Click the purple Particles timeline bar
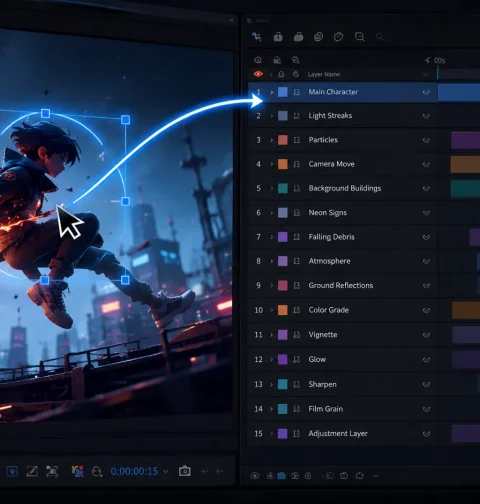This screenshot has height=504, width=480. [465, 140]
